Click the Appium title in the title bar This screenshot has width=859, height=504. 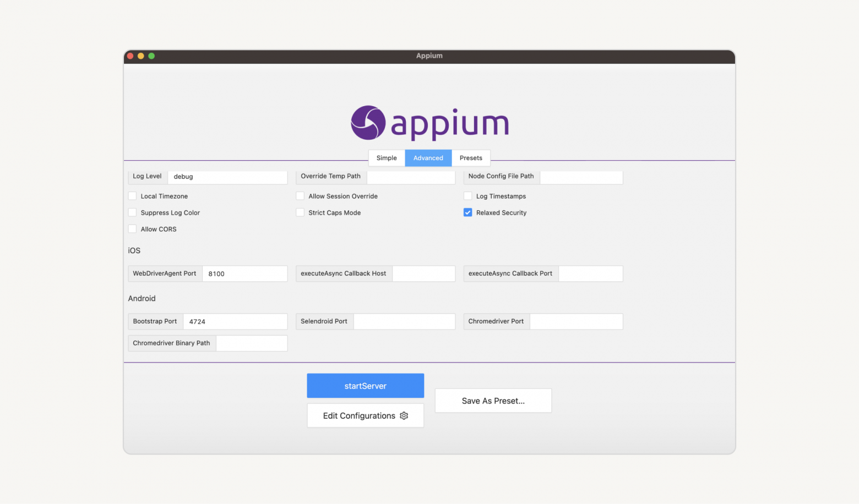[430, 56]
